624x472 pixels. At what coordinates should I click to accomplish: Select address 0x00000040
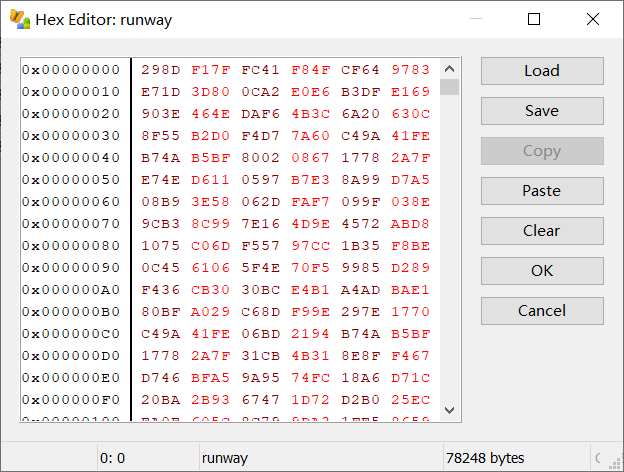[x=71, y=158]
